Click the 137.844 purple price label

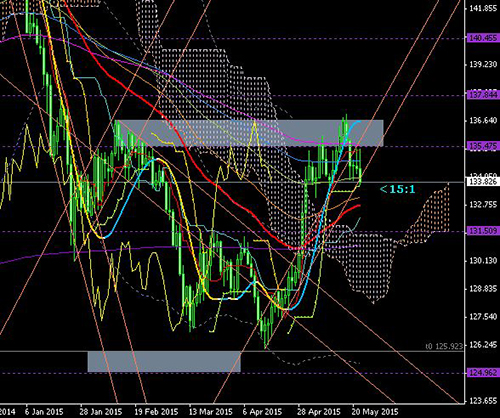[x=483, y=95]
